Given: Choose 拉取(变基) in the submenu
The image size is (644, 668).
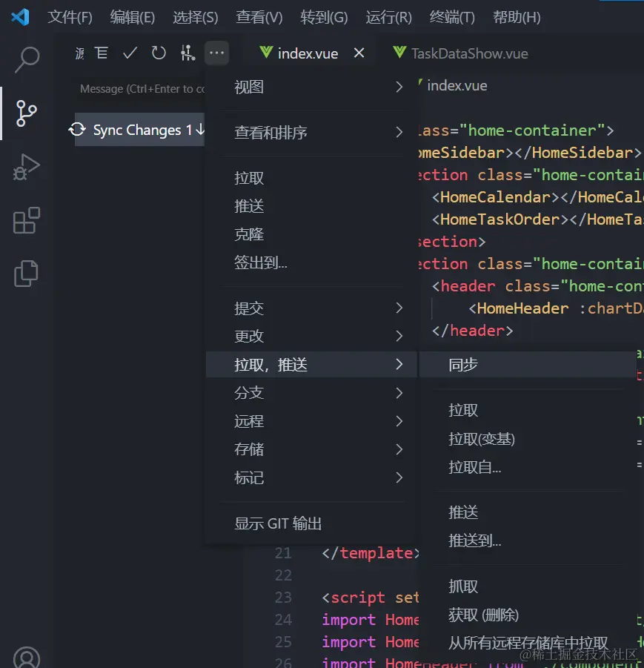Looking at the screenshot, I should 528,438.
